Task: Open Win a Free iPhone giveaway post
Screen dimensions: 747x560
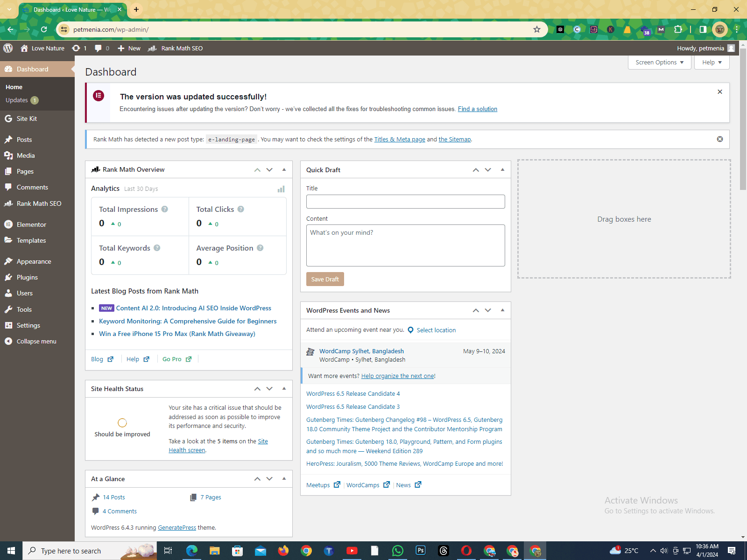Action: tap(177, 334)
